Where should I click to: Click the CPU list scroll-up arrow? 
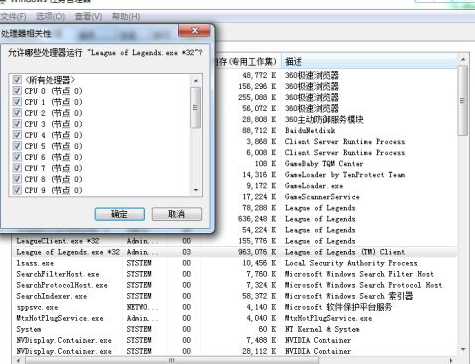(196, 81)
